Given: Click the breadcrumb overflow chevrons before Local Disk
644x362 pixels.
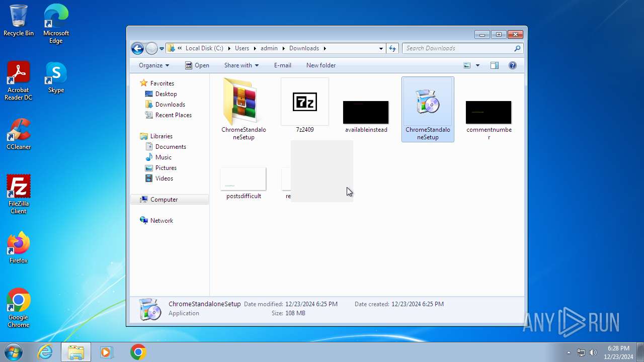Looking at the screenshot, I should point(180,48).
